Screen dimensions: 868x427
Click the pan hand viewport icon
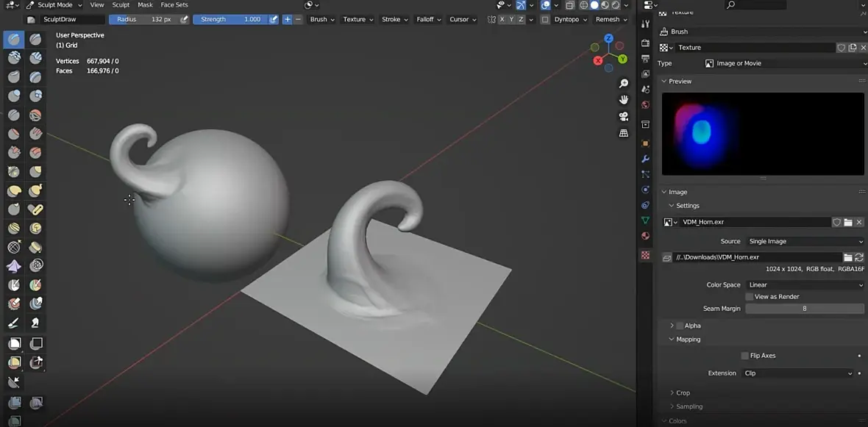click(624, 100)
